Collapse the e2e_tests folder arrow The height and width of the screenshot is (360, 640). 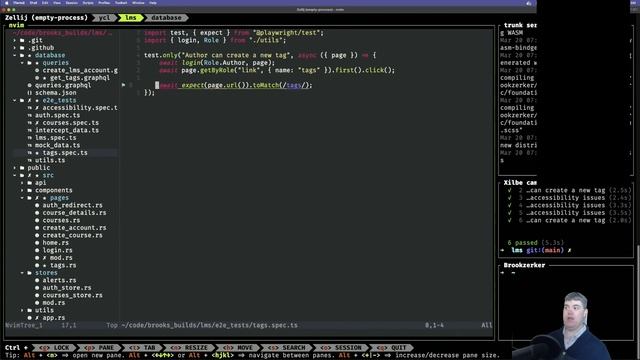point(15,100)
